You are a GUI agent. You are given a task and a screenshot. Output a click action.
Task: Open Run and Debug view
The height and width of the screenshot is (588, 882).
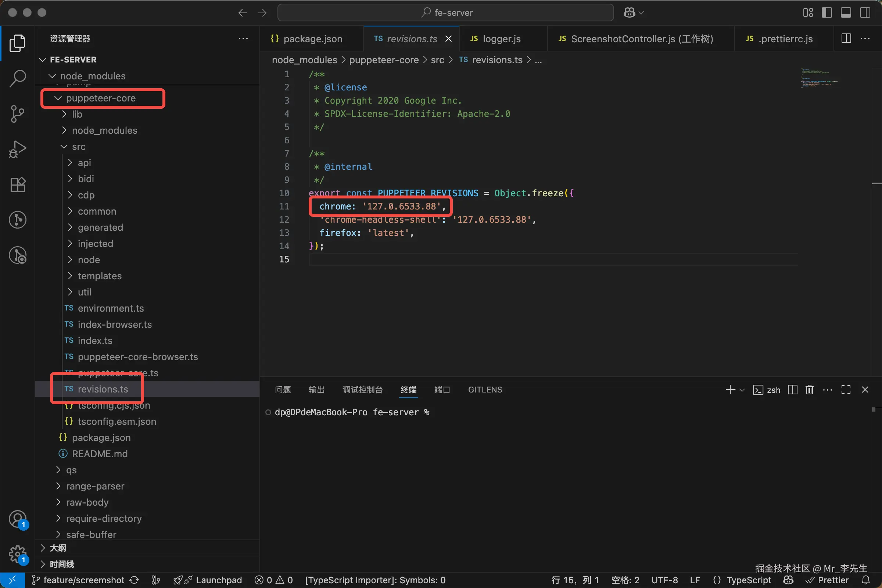coord(17,149)
